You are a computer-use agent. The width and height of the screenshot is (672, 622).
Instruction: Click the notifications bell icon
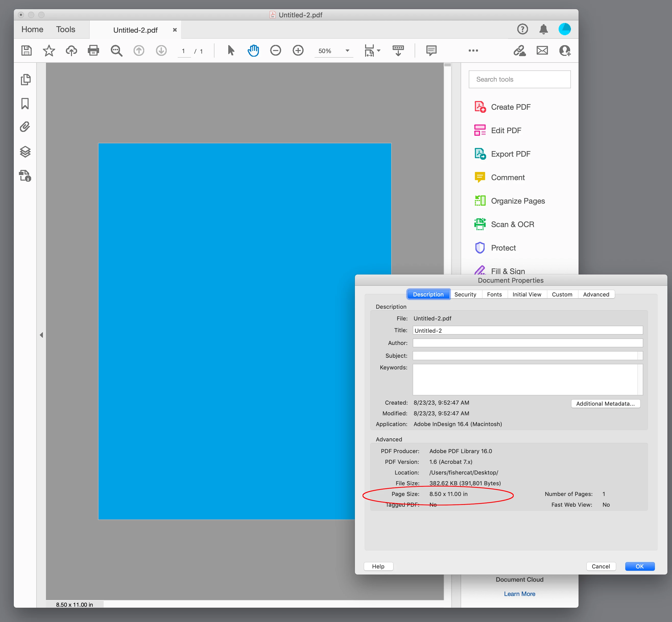(x=543, y=29)
